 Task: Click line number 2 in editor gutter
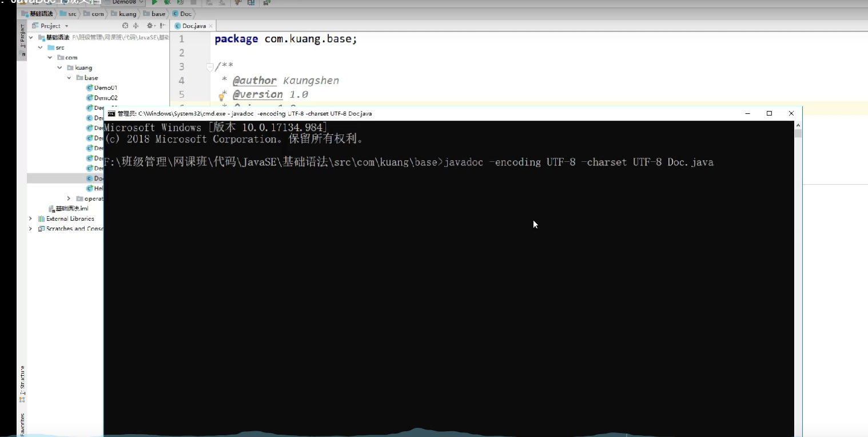pos(182,53)
